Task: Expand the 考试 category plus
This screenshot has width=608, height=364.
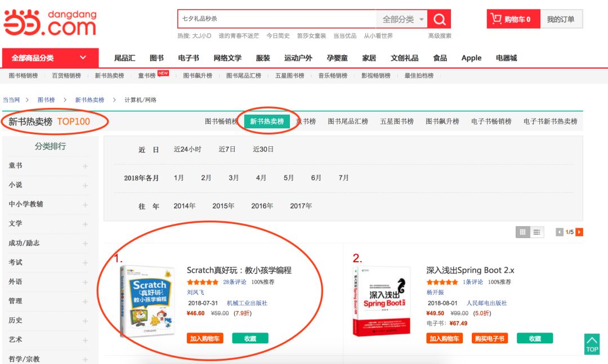Action: pos(85,263)
